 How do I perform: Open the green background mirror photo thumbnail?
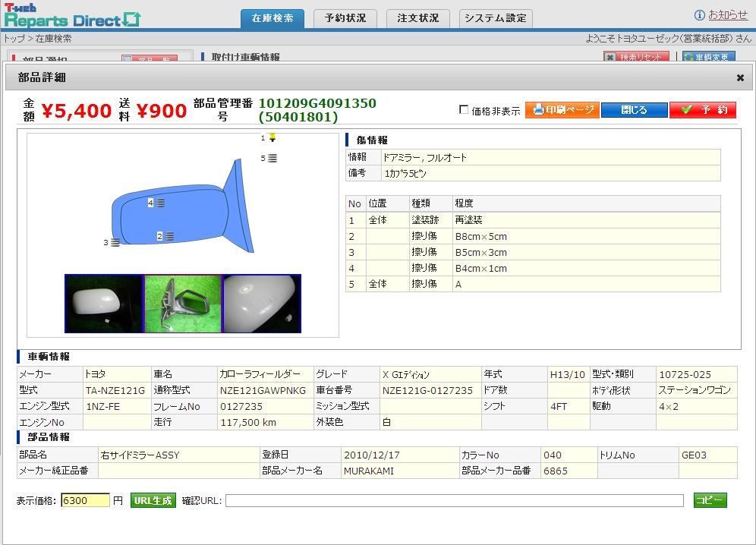pyautogui.click(x=183, y=304)
